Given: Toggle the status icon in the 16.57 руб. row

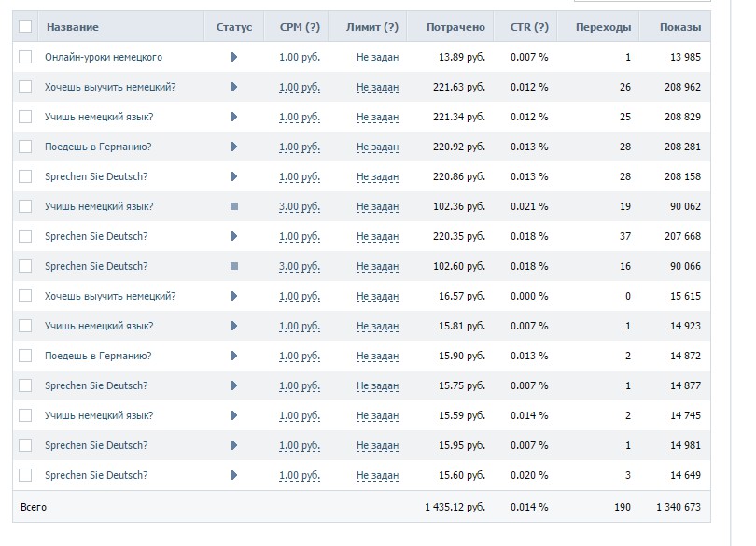Looking at the screenshot, I should [233, 296].
